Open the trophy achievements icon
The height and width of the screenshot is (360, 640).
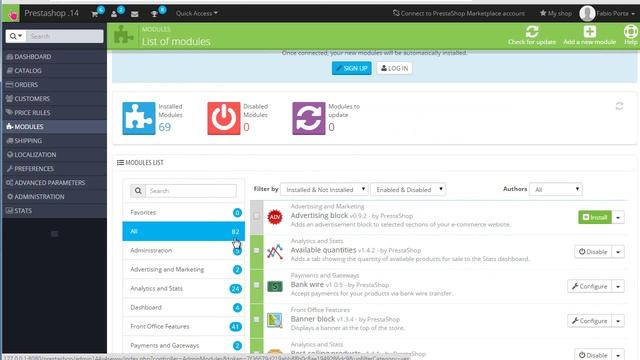[154, 14]
